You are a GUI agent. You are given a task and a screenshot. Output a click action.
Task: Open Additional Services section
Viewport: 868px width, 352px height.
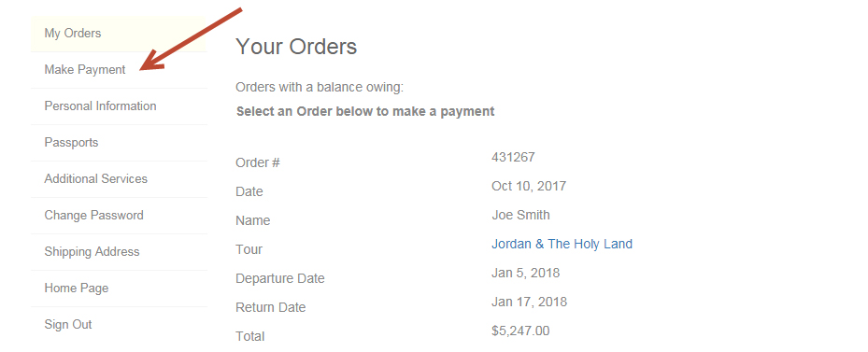(119, 179)
